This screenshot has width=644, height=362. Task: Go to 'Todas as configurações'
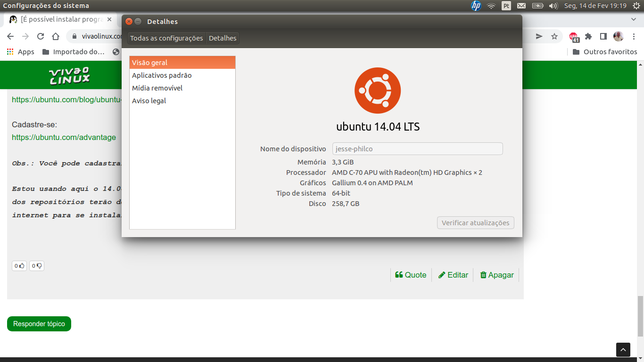(166, 38)
